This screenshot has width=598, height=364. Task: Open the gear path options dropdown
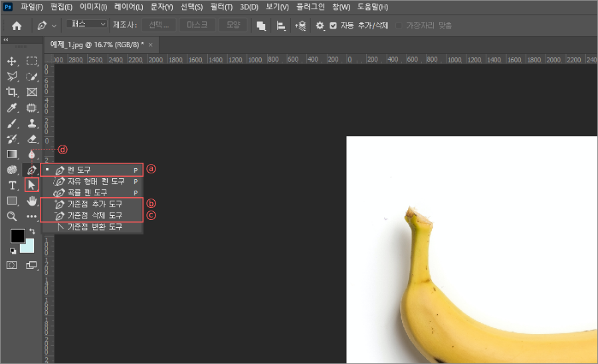point(320,25)
